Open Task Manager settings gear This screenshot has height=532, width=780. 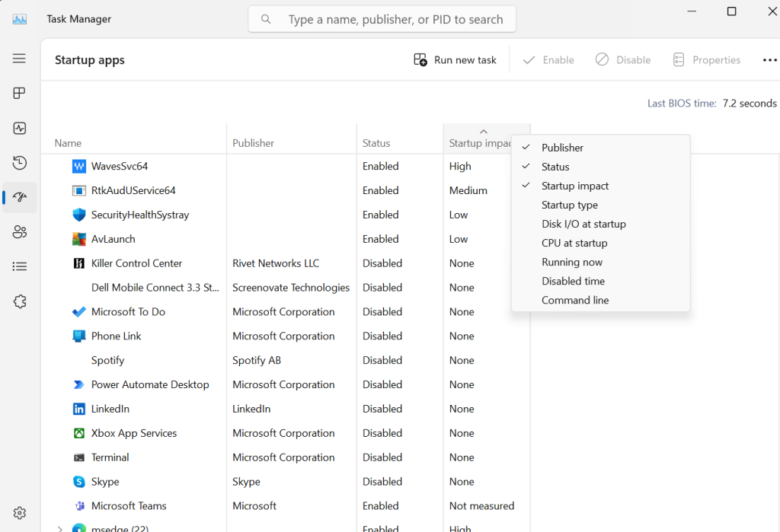[19, 513]
